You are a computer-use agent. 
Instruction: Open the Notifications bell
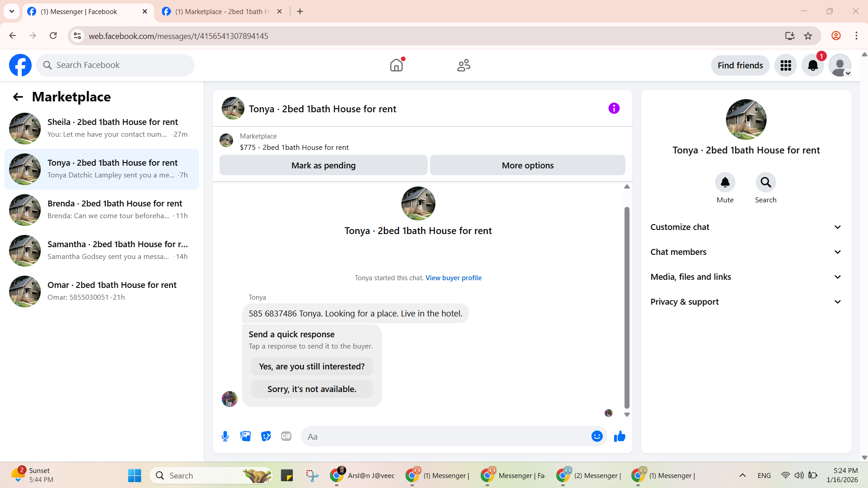pos(813,66)
